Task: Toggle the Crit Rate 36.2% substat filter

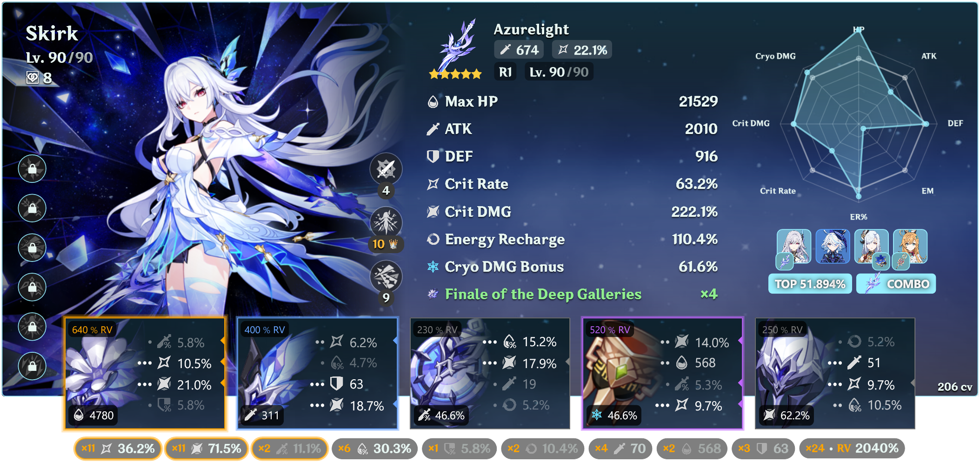Action: pos(118,449)
